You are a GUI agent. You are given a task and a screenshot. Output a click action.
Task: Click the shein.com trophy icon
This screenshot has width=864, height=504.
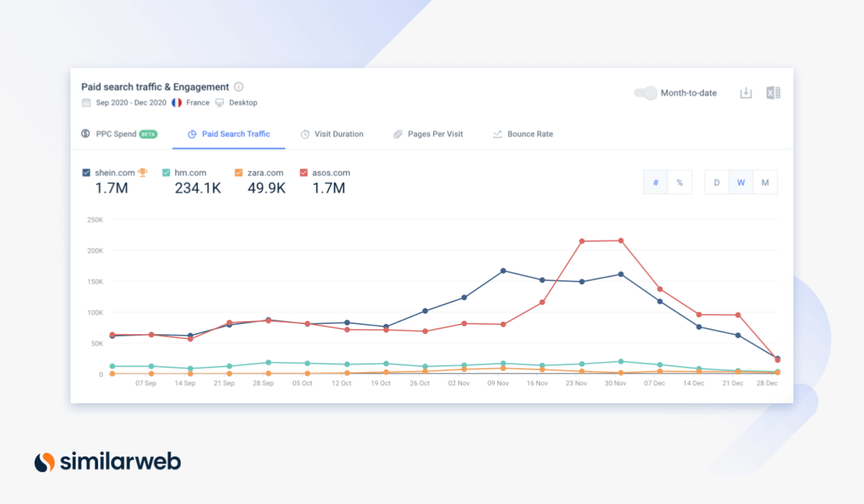pos(143,173)
